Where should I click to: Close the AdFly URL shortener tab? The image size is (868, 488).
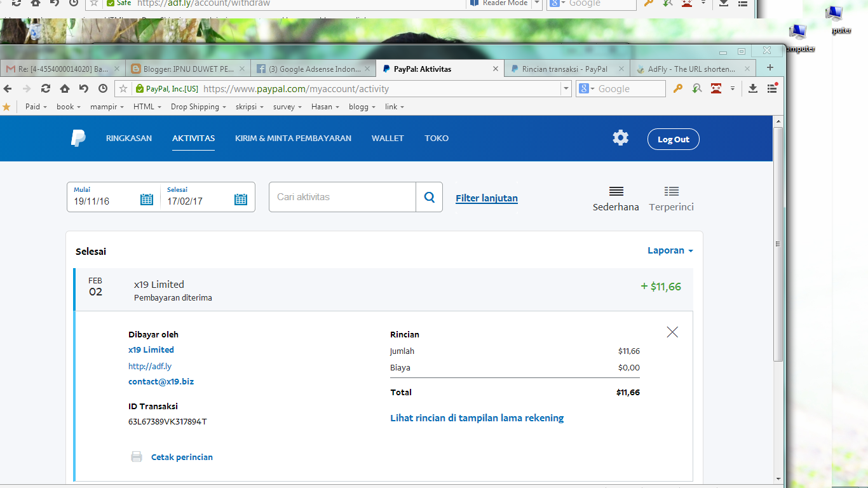pos(747,69)
